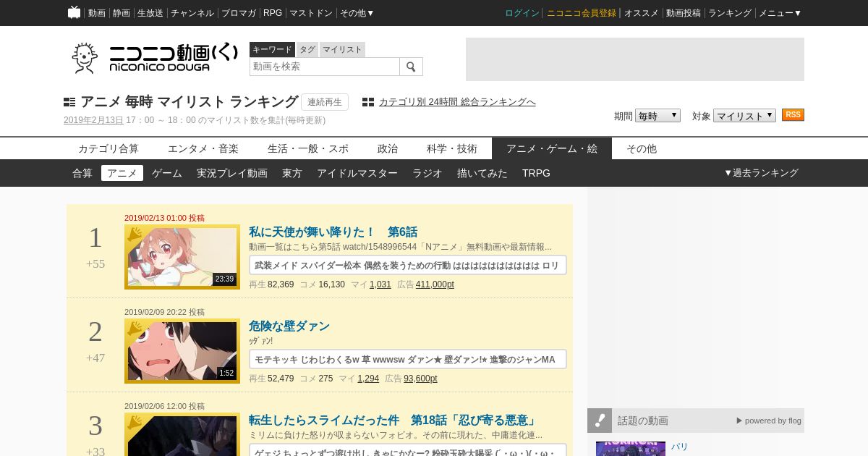
Task: Select the ゲーム subcategory
Action: 167,173
